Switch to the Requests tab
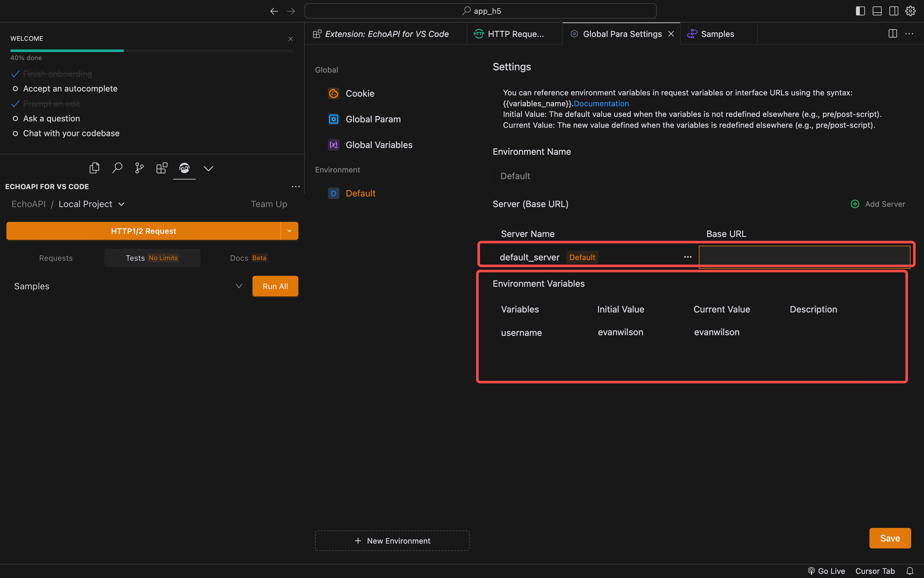The height and width of the screenshot is (578, 924). [x=56, y=258]
